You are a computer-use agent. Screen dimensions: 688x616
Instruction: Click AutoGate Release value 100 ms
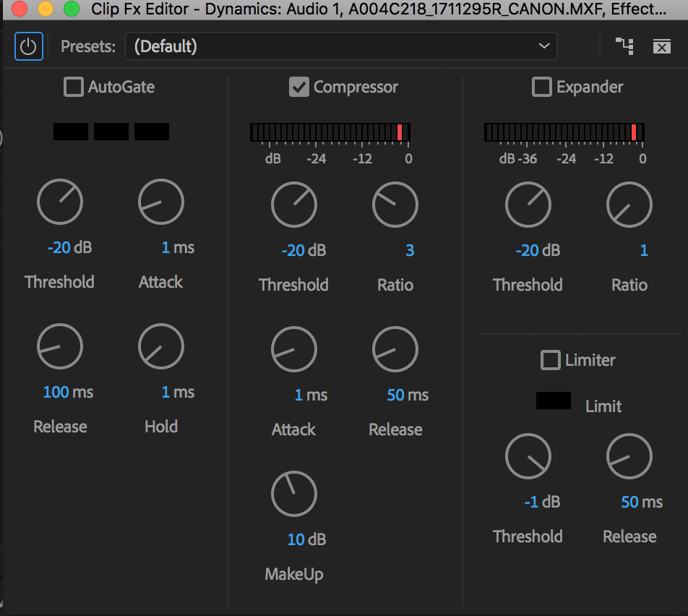68,392
